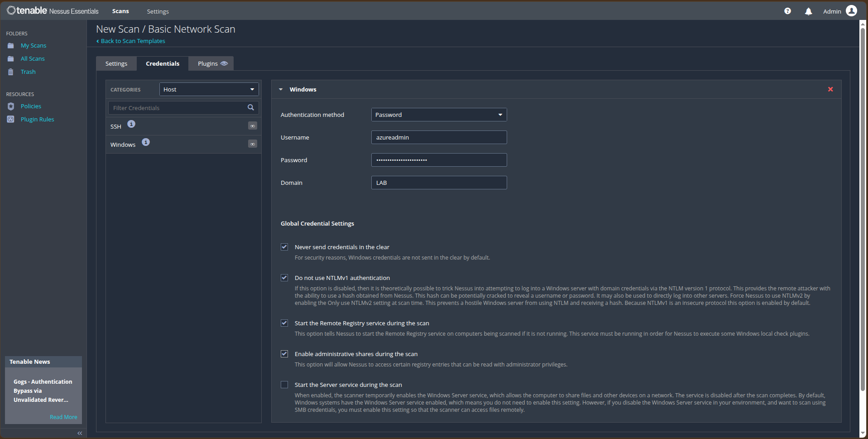Open the notifications bell icon
868x439 pixels.
[x=808, y=11]
